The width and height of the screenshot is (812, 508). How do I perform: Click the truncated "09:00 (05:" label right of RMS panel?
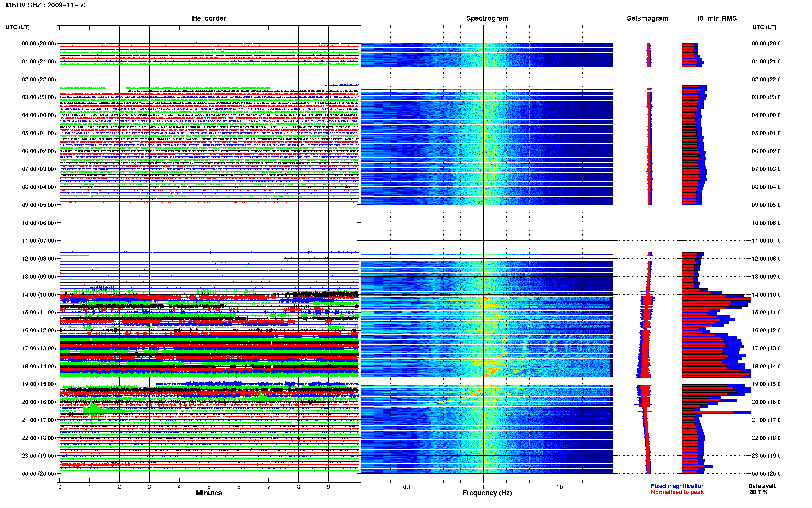tap(766, 205)
